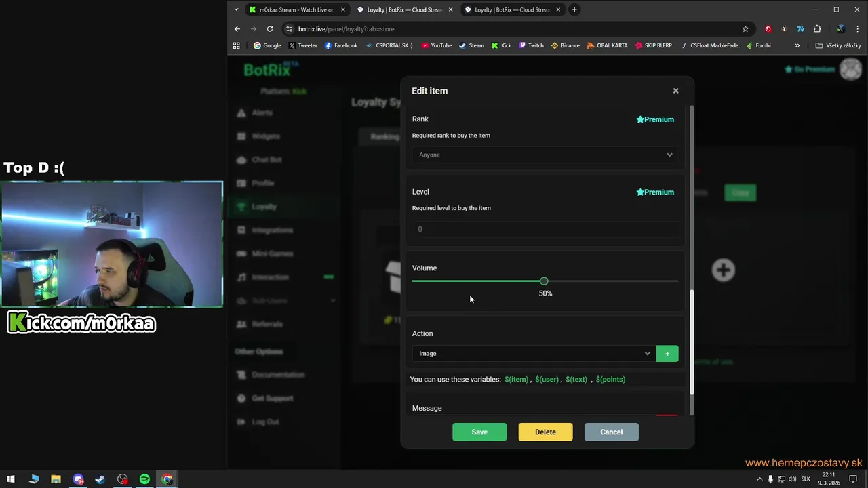This screenshot has width=868, height=488.
Task: Open the bookmarks apps grid icon
Action: tap(237, 45)
